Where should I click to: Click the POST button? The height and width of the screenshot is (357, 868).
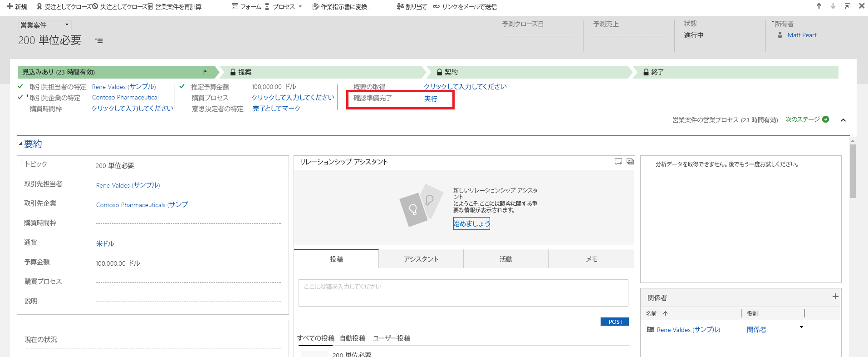615,322
